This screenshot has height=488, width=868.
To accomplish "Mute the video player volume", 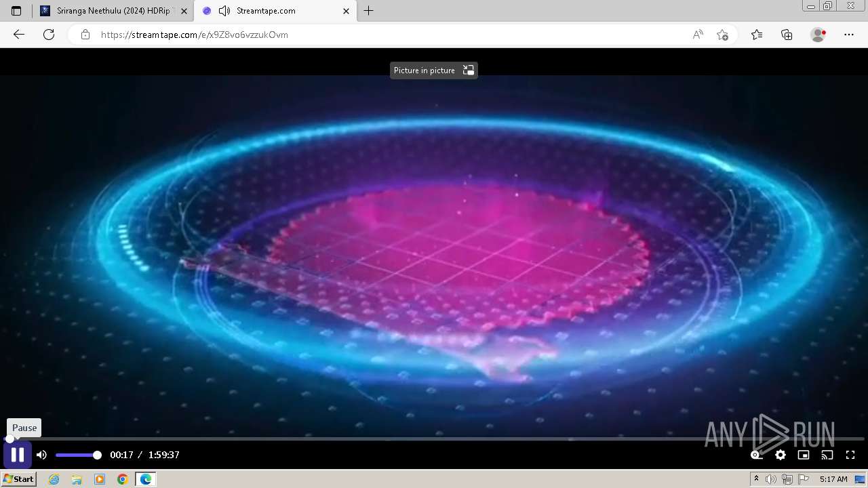I will point(41,455).
